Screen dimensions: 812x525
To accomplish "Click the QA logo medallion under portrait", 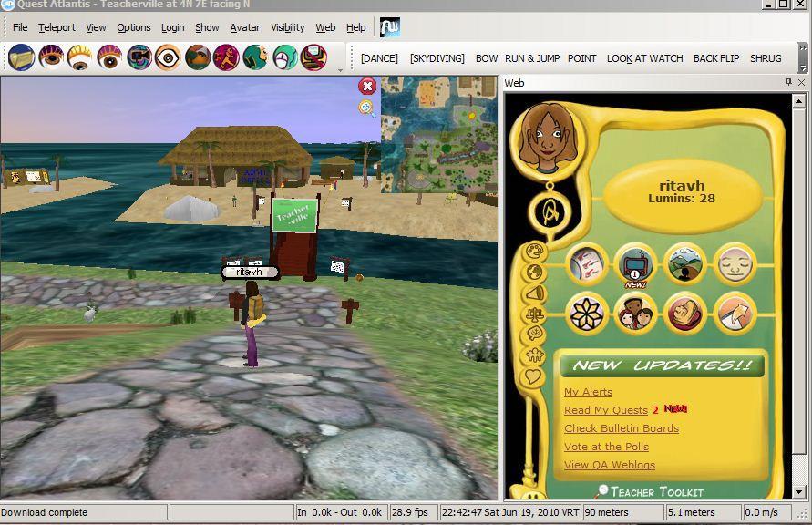I will click(x=550, y=212).
